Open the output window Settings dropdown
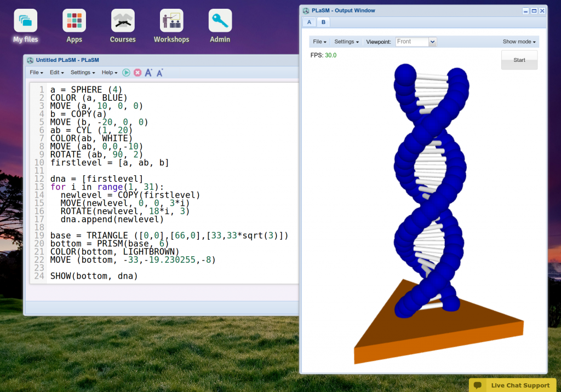The image size is (561, 392). tap(346, 42)
